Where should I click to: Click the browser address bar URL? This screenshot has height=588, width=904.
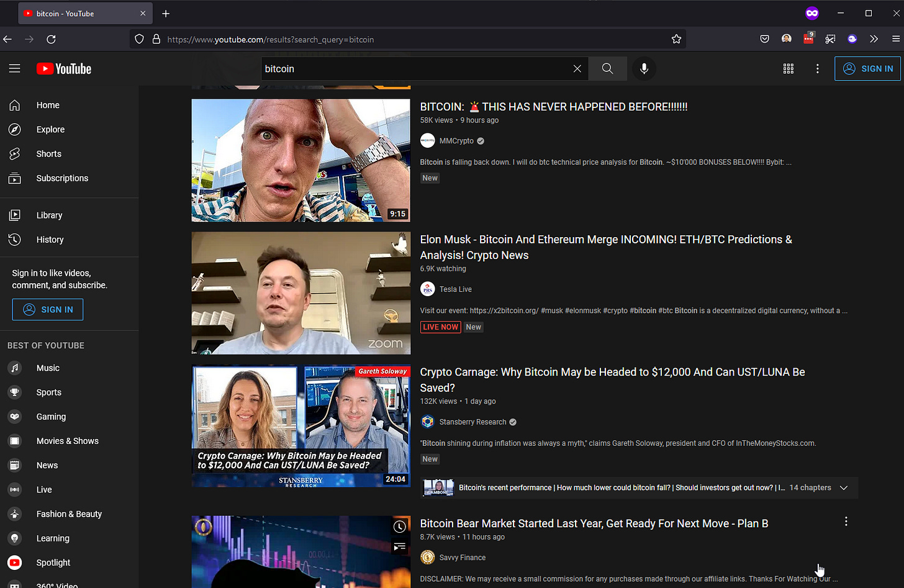[271, 40]
